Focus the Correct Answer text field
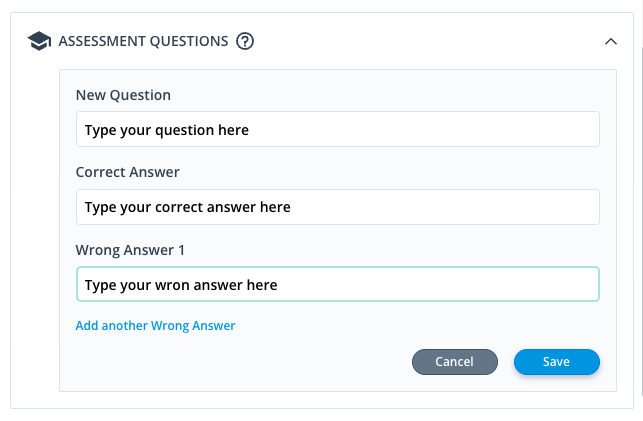 tap(337, 207)
